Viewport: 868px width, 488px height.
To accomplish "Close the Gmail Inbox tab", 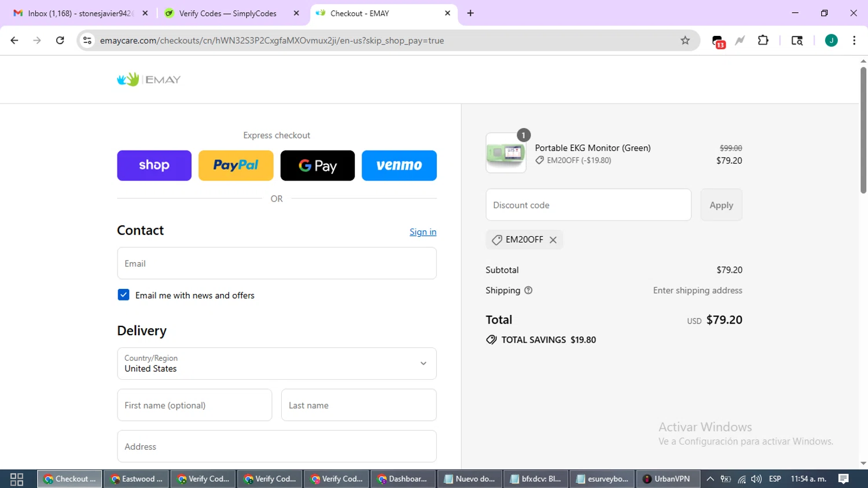I will coord(145,13).
